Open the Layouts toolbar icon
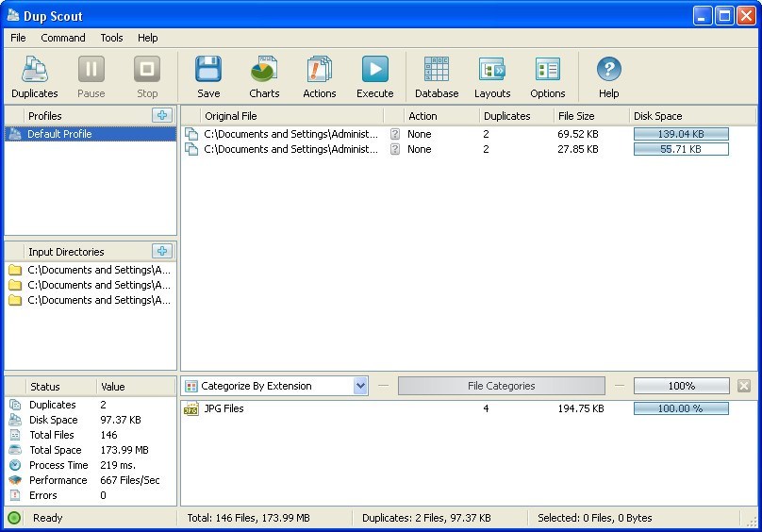The width and height of the screenshot is (762, 532). pyautogui.click(x=492, y=76)
